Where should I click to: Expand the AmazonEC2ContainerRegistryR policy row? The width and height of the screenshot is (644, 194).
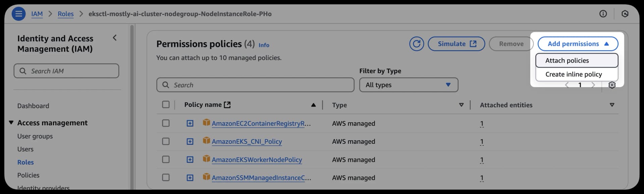(190, 123)
